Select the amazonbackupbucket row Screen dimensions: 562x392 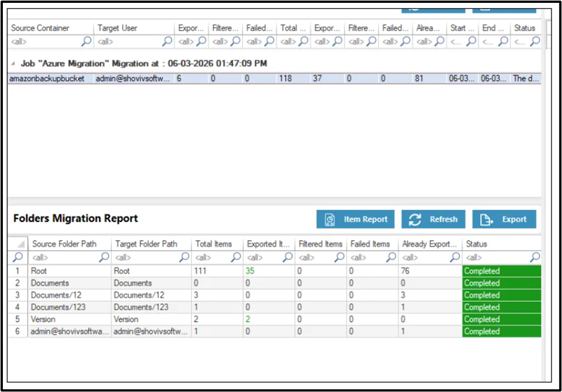(274, 78)
